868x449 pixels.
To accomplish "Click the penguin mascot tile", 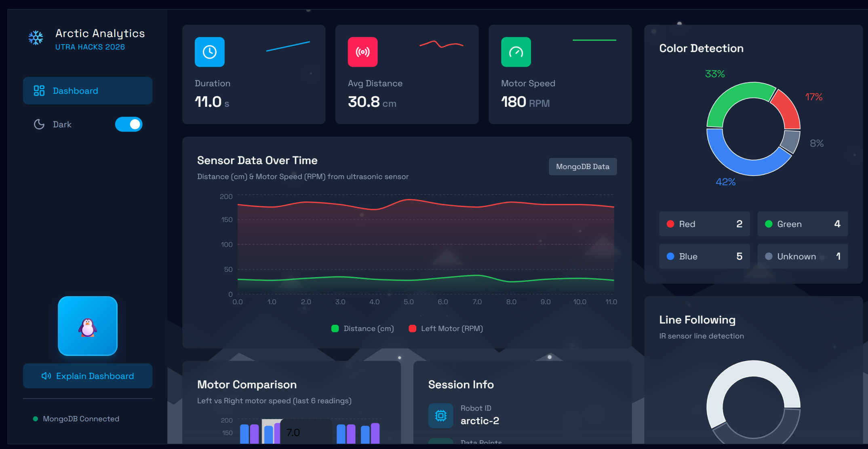I will (x=88, y=326).
